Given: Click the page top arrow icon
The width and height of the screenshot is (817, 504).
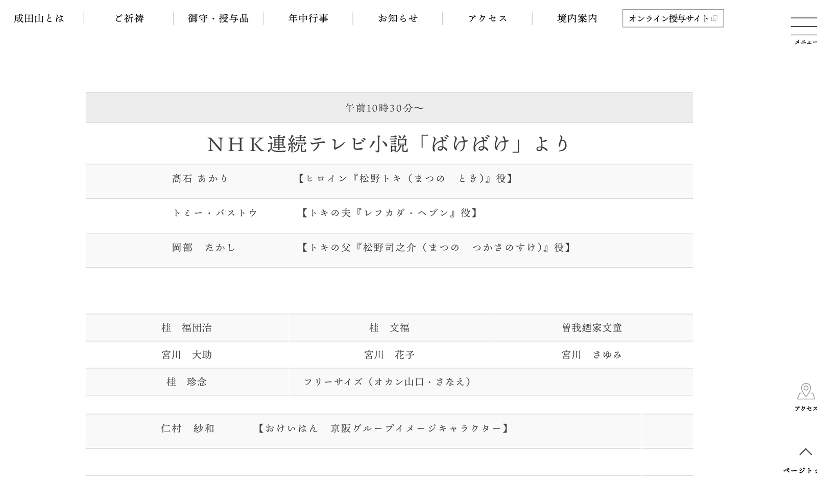Looking at the screenshot, I should pyautogui.click(x=805, y=451).
